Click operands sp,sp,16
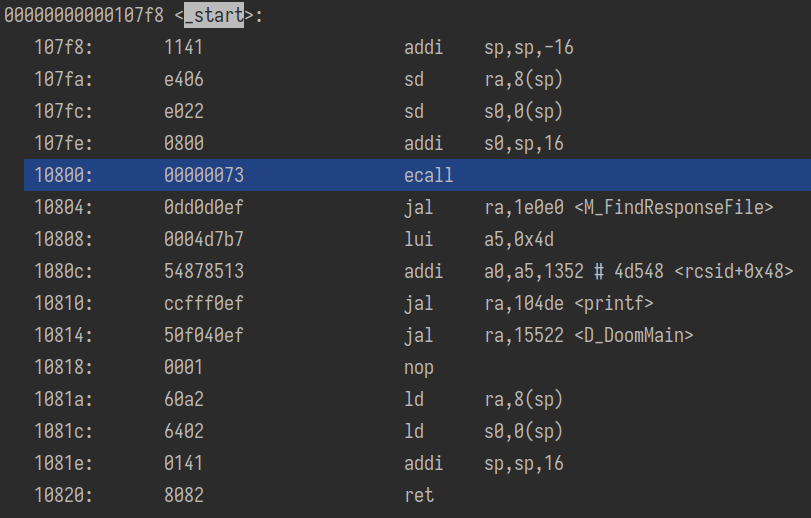Image resolution: width=811 pixels, height=518 pixels. [523, 464]
